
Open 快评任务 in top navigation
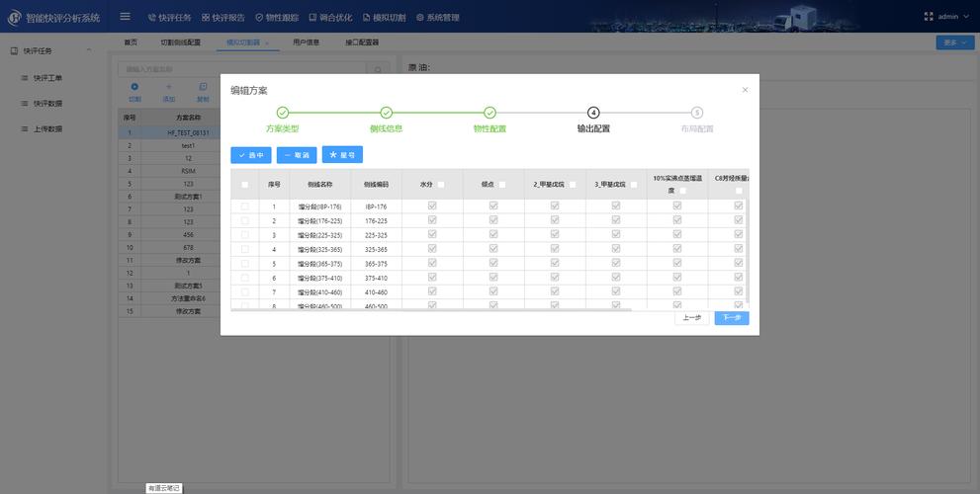click(169, 18)
